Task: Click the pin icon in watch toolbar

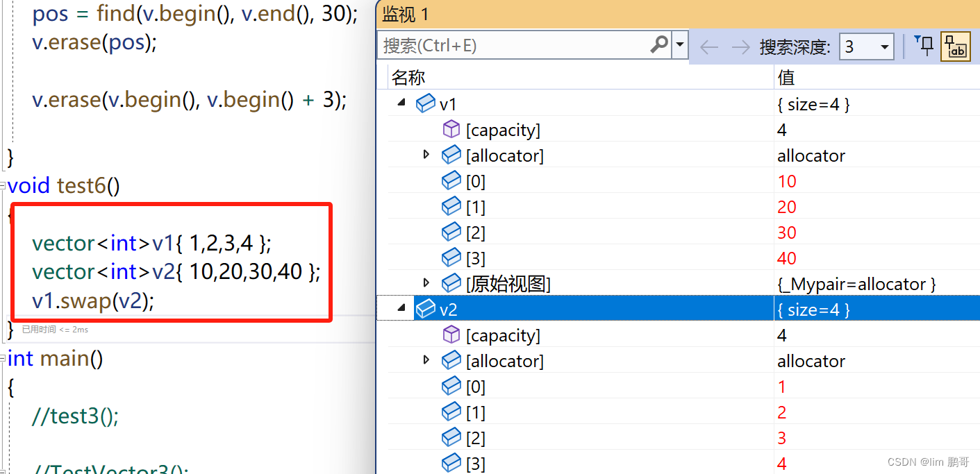Action: tap(924, 46)
